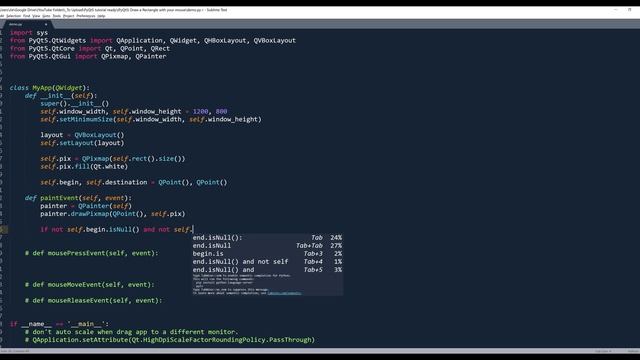Click the "if __name__ == '__main__':" line

[59, 324]
